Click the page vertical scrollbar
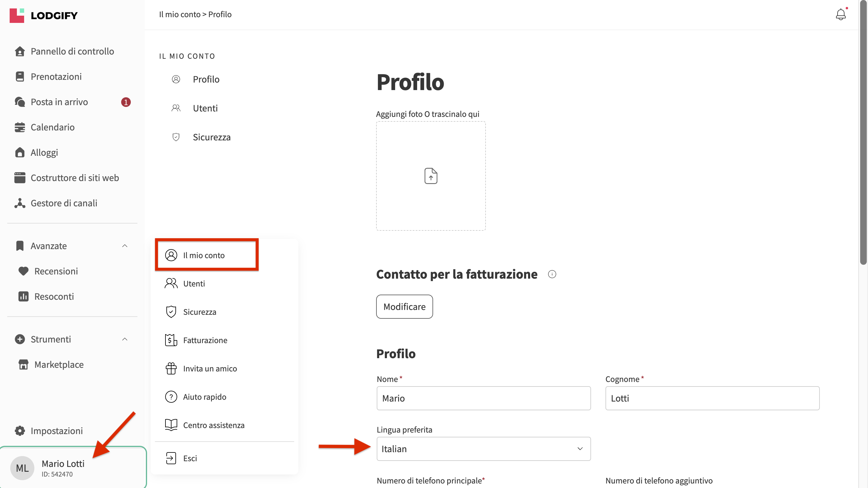Screen dimensions: 868x488 863,133
